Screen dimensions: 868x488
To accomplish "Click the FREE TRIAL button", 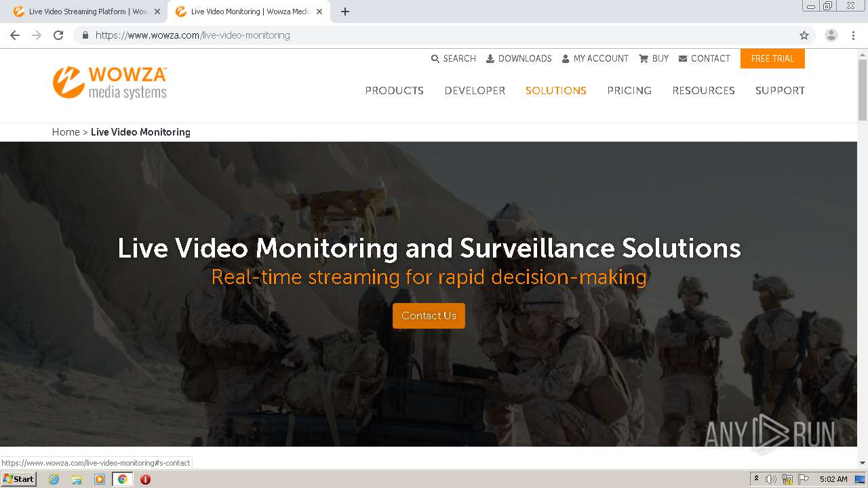I will [x=772, y=59].
